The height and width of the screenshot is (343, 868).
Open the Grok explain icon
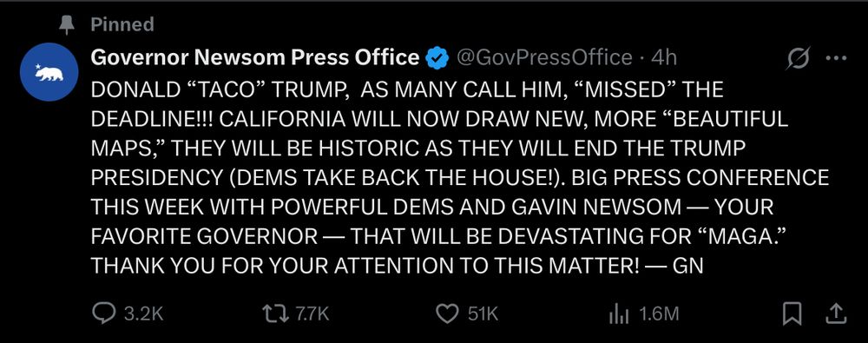(x=799, y=58)
